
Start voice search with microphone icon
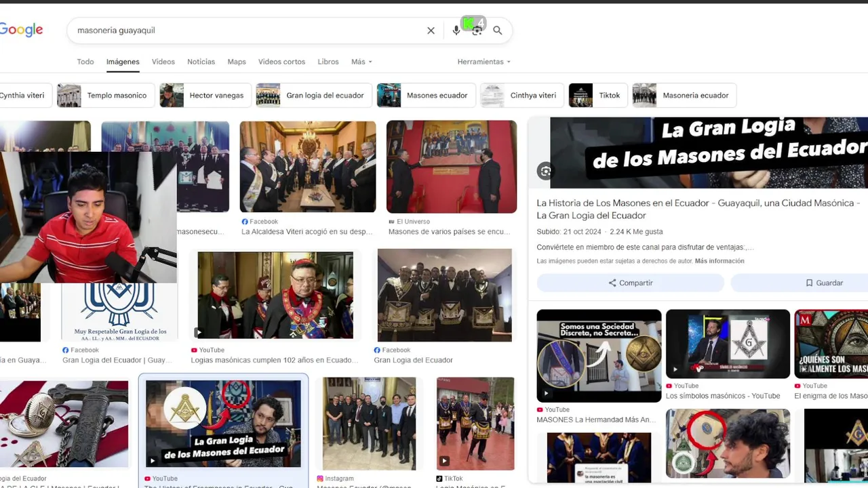pyautogui.click(x=456, y=30)
